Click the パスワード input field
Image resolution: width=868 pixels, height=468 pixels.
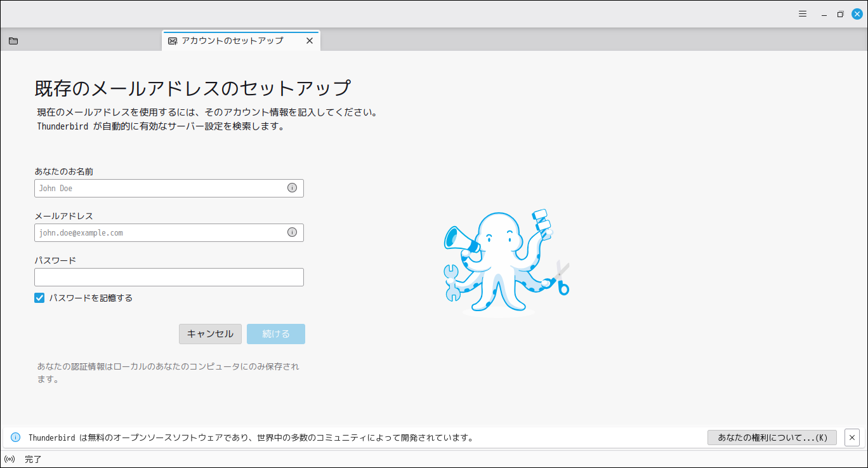tap(169, 277)
